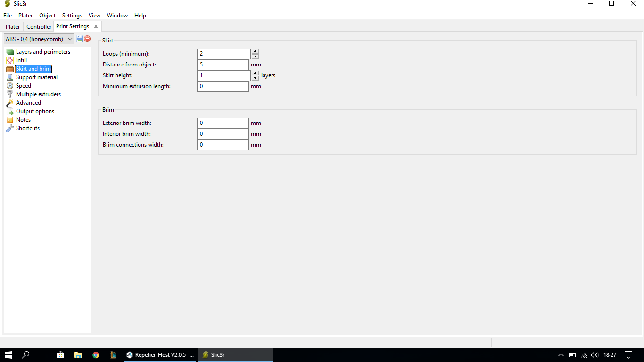The height and width of the screenshot is (362, 644).
Task: Open Shortcuts in the settings list
Action: click(x=27, y=128)
